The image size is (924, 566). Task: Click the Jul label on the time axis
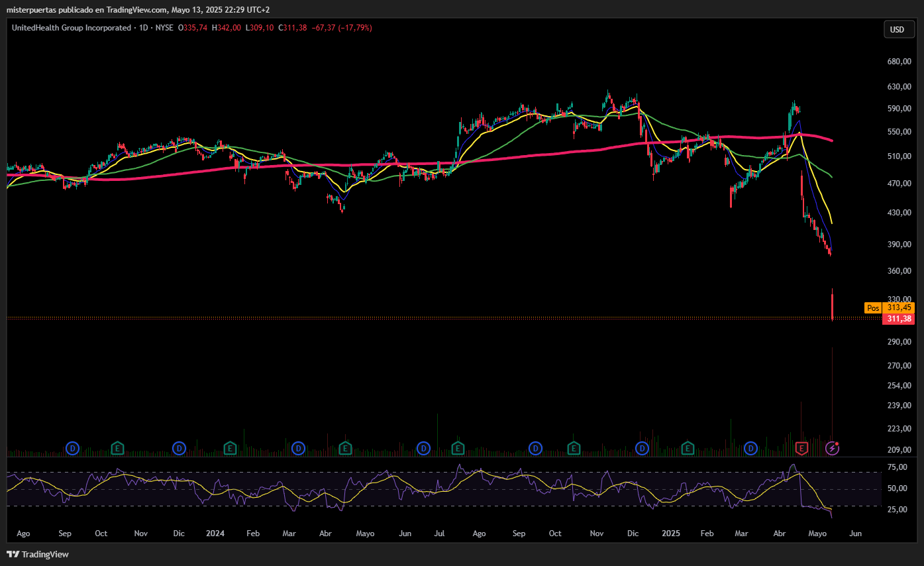439,534
